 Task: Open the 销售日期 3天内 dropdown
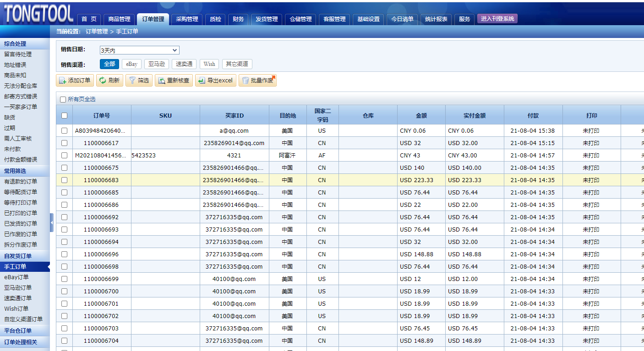[x=140, y=50]
